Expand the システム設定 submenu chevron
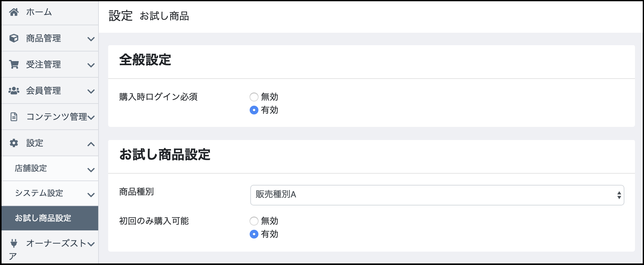644x265 pixels. (91, 195)
